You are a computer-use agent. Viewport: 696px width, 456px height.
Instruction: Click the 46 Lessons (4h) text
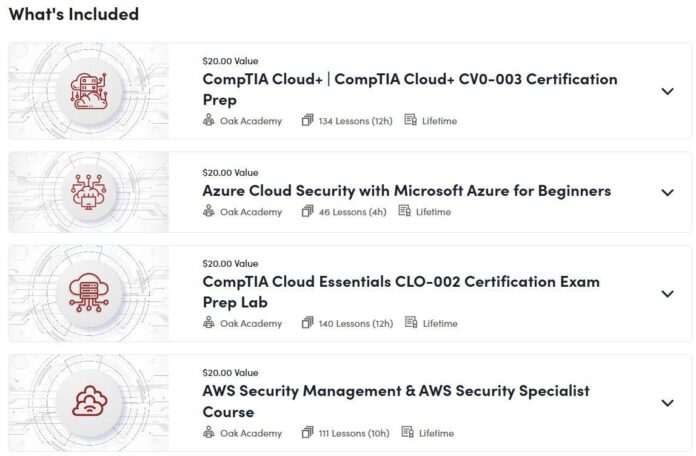352,212
